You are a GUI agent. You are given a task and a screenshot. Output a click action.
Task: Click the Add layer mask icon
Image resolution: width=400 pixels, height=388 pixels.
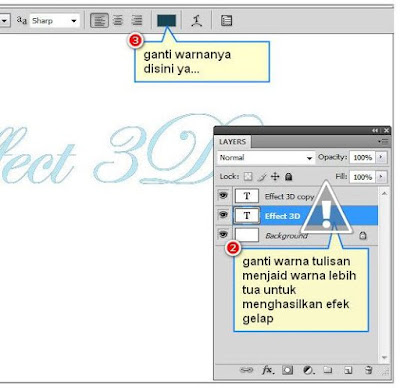point(287,370)
